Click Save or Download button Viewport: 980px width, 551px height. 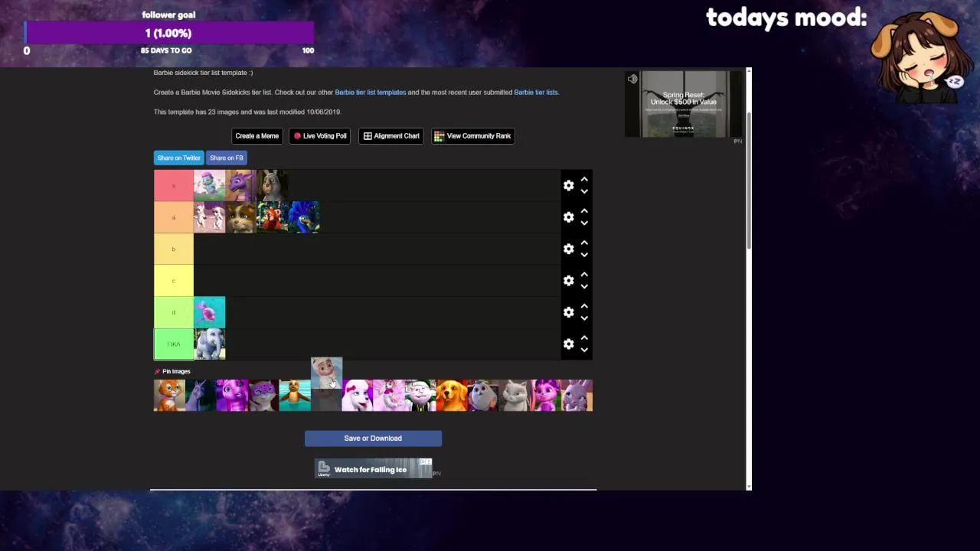[373, 439]
